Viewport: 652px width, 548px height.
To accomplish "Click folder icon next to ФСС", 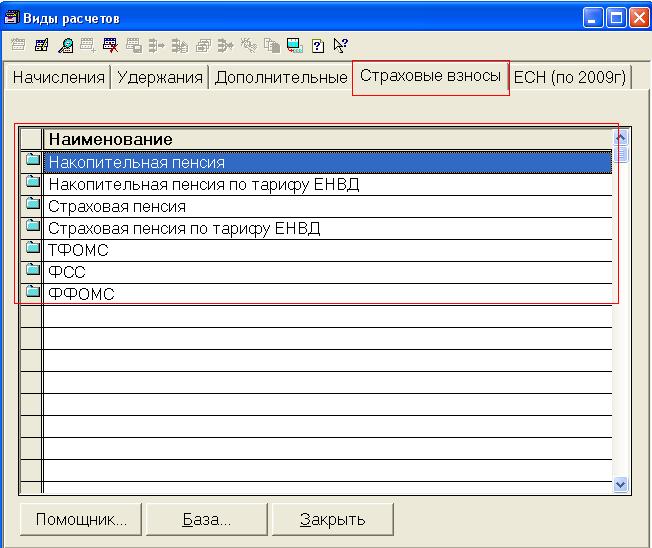I will (x=32, y=271).
